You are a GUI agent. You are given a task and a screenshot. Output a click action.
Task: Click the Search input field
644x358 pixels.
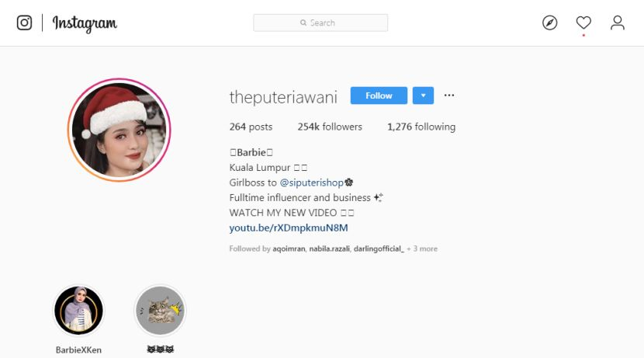tap(320, 23)
